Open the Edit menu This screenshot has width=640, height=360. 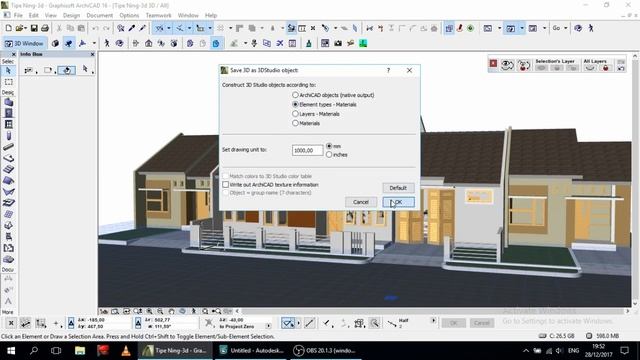click(x=33, y=15)
